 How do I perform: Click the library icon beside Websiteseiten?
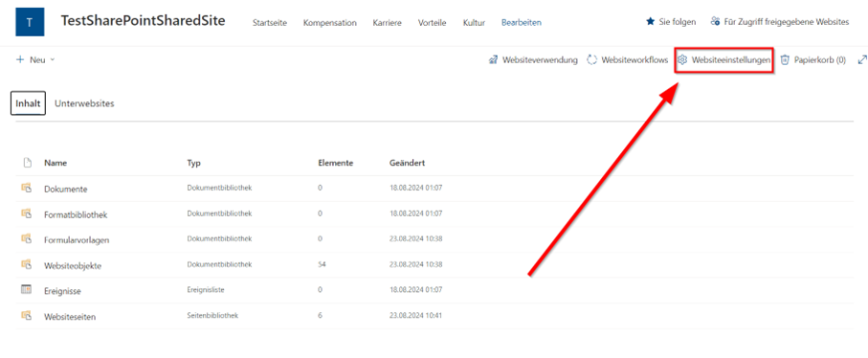pos(26,315)
